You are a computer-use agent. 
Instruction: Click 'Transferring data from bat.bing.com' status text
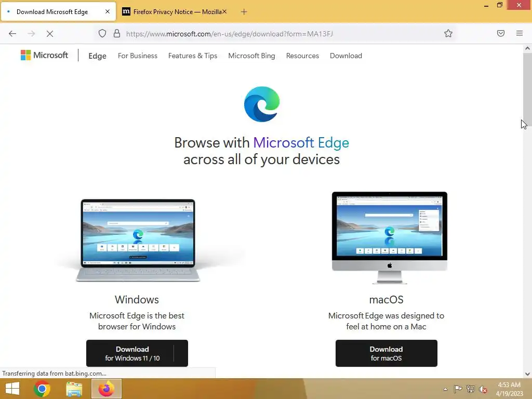coord(54,373)
